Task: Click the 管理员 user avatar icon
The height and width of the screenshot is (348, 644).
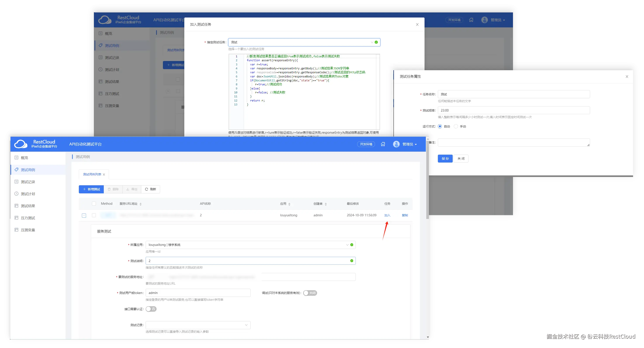Action: [x=396, y=144]
